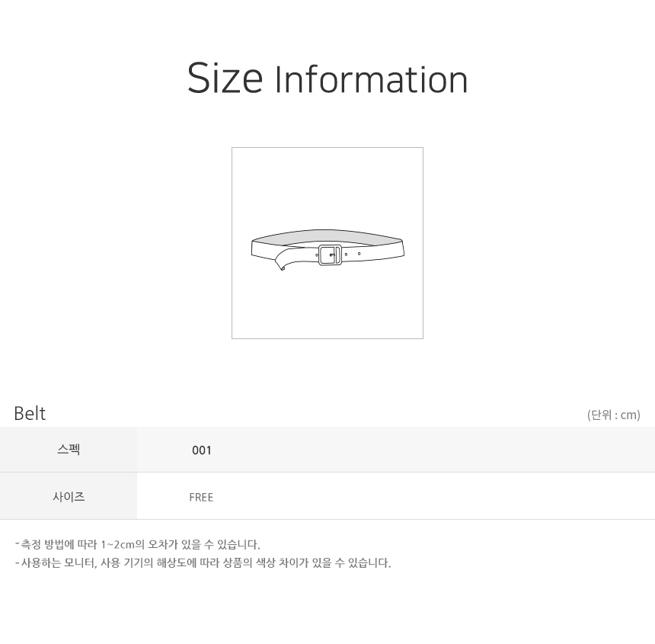
Task: Click the belt illustration image
Action: pos(327,243)
